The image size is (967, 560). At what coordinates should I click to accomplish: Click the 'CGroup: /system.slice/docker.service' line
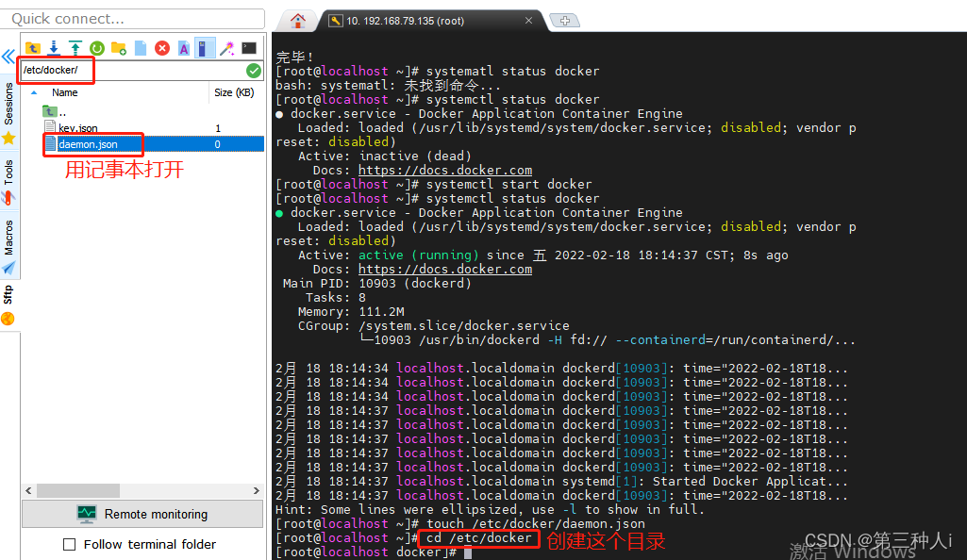click(x=434, y=325)
